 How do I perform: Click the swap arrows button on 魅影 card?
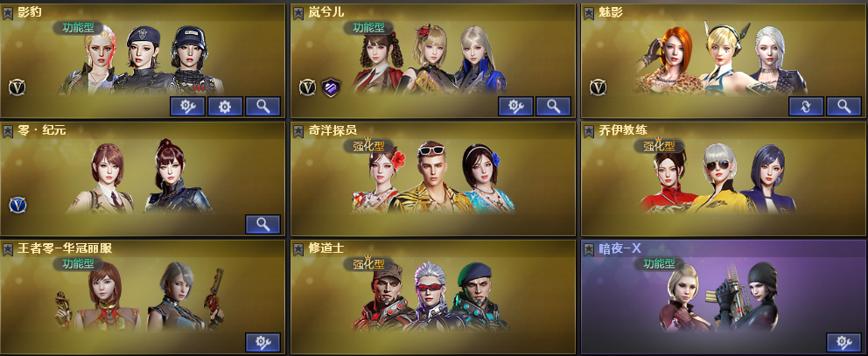pos(806,107)
